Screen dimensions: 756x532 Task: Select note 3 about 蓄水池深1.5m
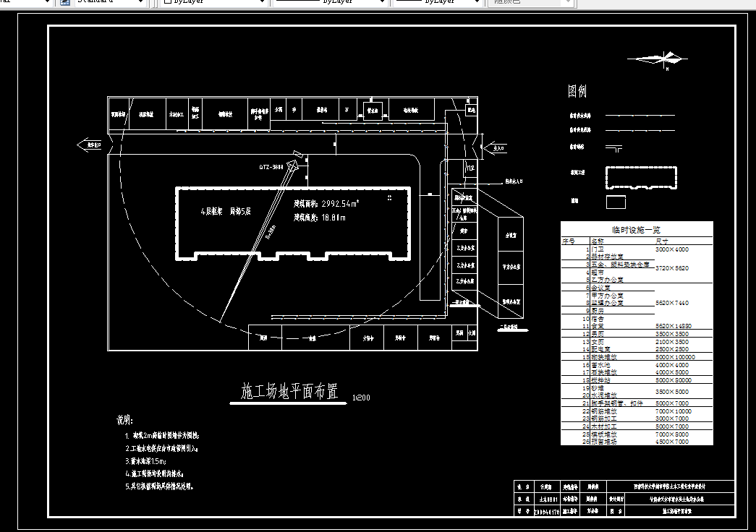(145, 461)
